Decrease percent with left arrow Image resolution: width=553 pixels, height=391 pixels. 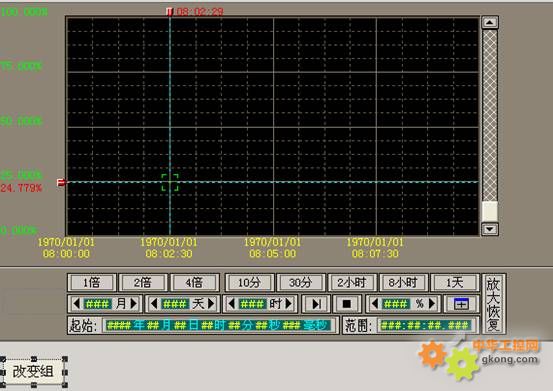375,304
